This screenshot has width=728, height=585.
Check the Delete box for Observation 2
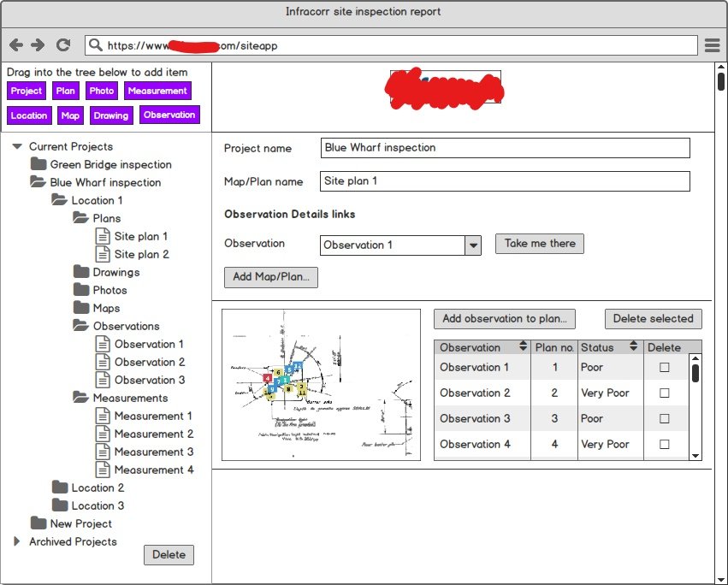[665, 393]
